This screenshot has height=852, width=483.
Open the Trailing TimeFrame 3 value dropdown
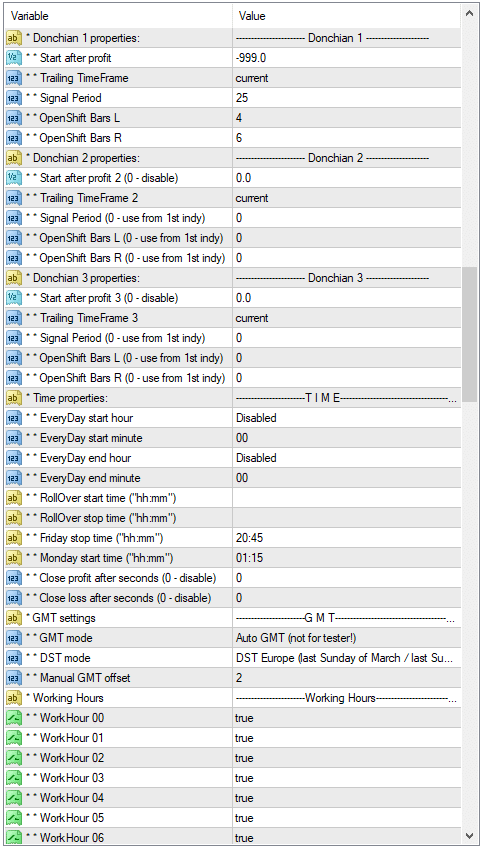point(347,318)
